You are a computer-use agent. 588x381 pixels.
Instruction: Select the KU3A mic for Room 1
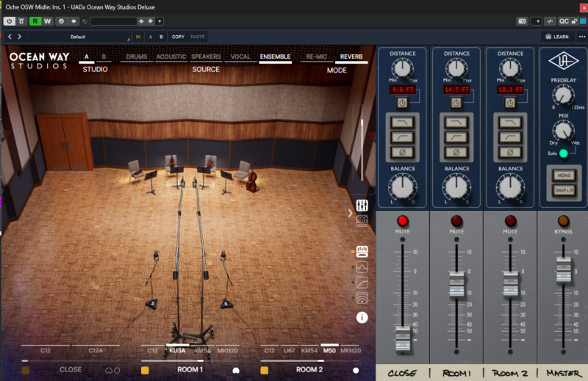(177, 351)
